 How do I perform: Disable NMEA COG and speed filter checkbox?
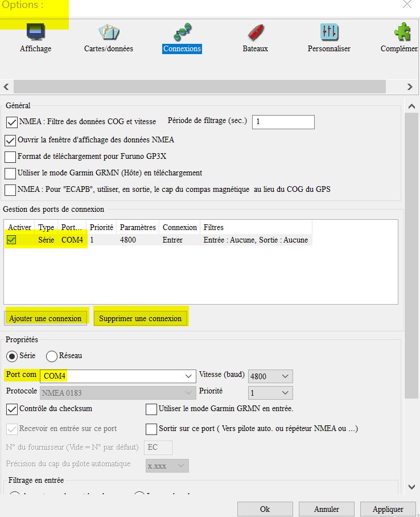(11, 122)
